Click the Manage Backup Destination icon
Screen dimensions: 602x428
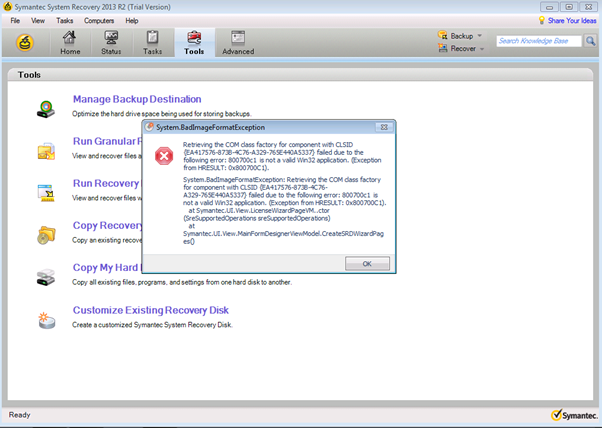coord(46,109)
